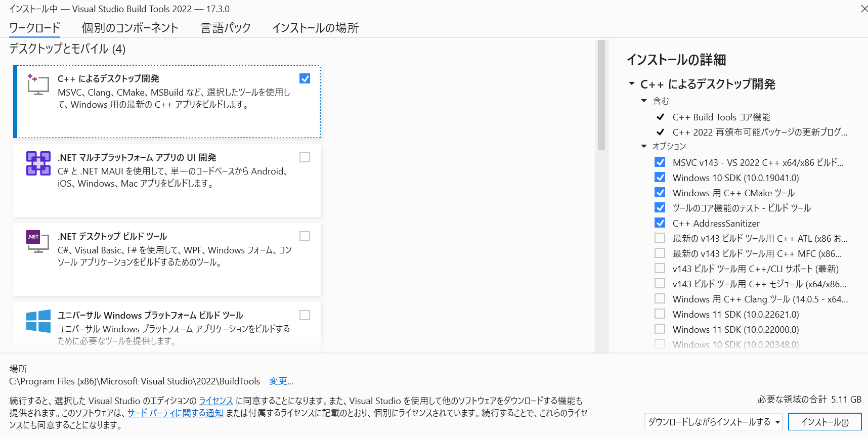868x438 pixels.
Task: Switch to the ワークロード tab
Action: pos(34,28)
